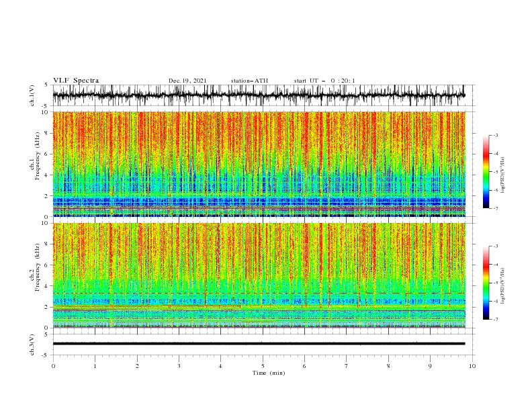Click time axis tick label "7"
Image resolution: width=532 pixels, height=411 pixels.
tap(347, 366)
